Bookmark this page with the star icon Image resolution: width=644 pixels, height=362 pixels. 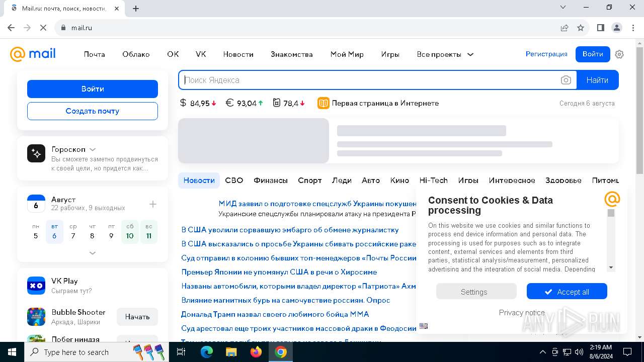point(581,28)
